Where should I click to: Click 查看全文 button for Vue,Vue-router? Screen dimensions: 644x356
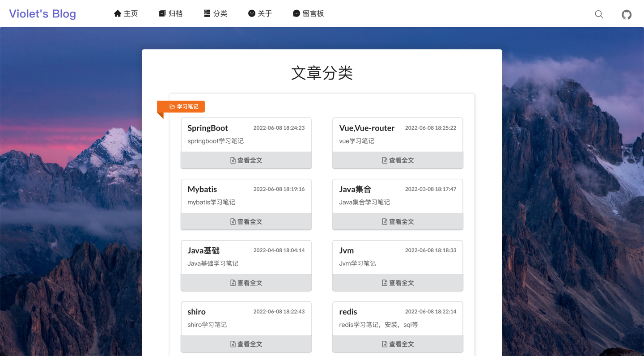[x=398, y=160]
